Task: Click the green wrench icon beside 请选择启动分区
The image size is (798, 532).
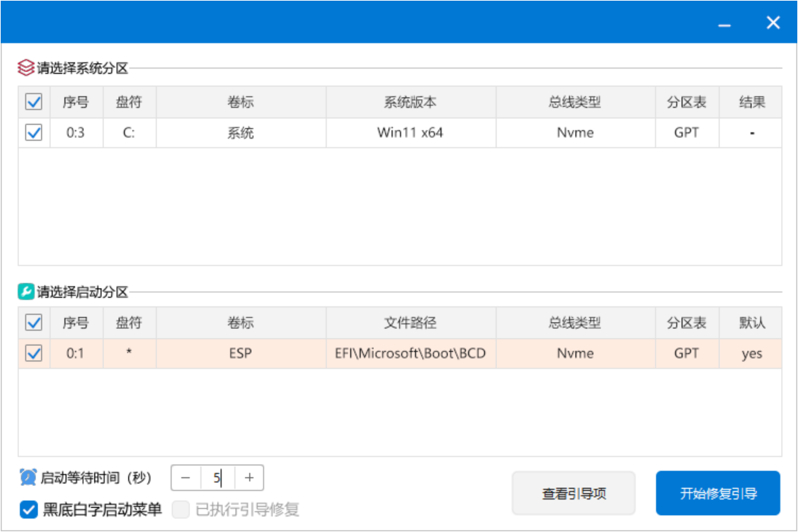Action: [x=26, y=291]
